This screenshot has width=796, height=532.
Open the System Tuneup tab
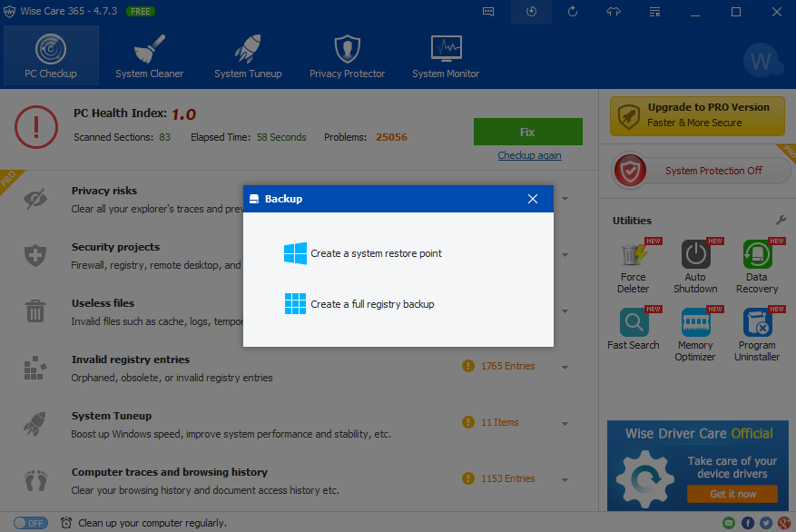coord(248,56)
